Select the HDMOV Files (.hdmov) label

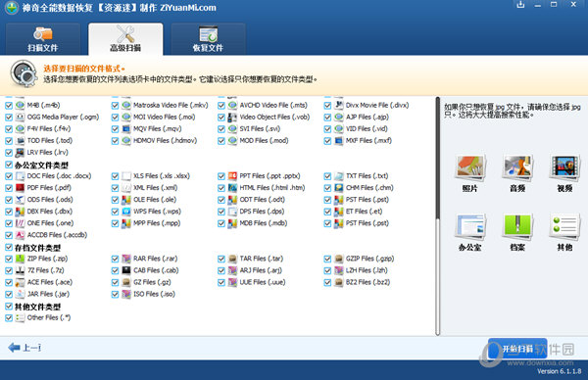pyautogui.click(x=165, y=140)
